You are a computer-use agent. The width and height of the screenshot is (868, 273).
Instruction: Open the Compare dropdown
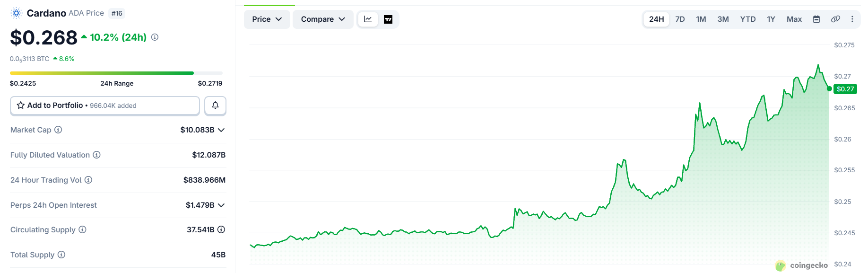(323, 19)
